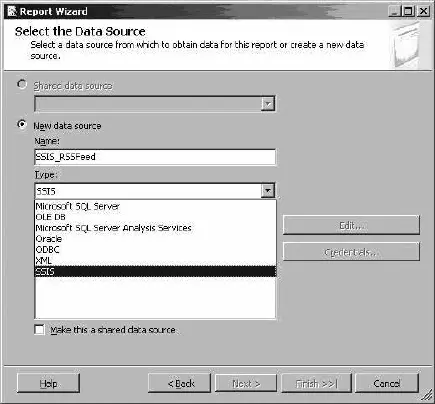The image size is (435, 404).
Task: Pick XML from the type list
Action: pyautogui.click(x=155, y=261)
